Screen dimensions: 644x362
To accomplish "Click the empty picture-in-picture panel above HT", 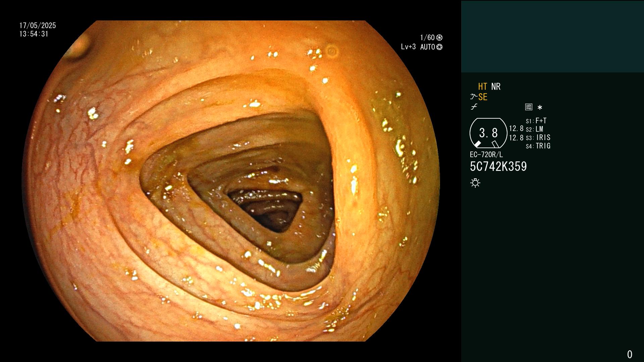I will tap(552, 36).
